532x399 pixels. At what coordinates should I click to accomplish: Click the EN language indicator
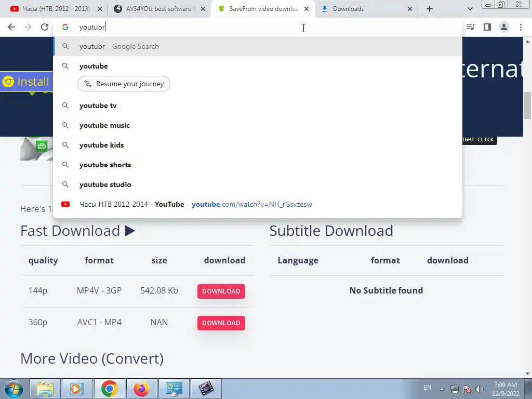[427, 388]
